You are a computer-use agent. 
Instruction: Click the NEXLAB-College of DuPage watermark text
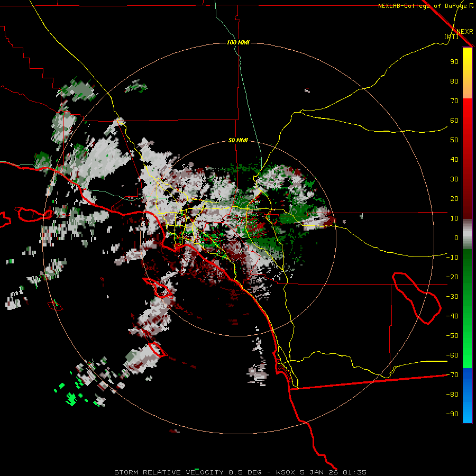pyautogui.click(x=426, y=6)
